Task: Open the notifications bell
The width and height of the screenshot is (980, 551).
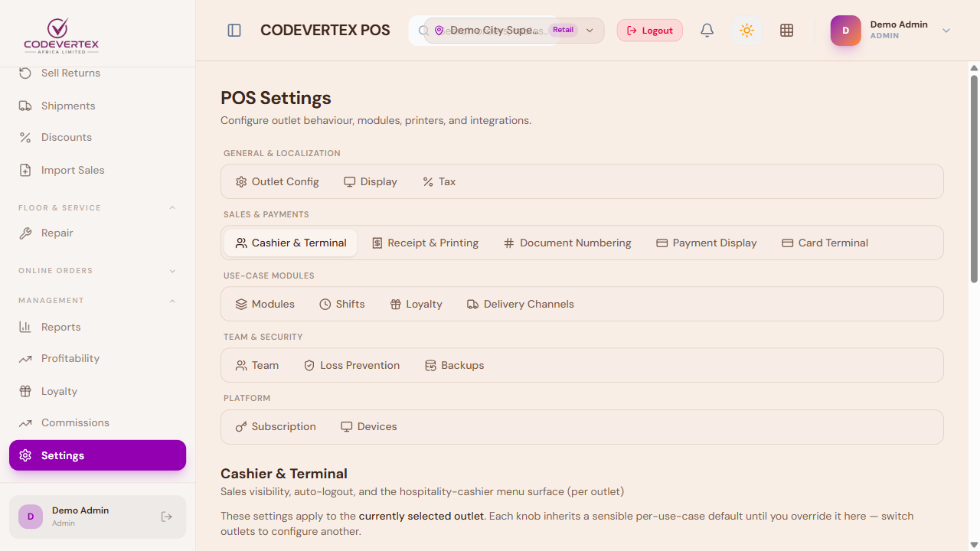Action: tap(707, 31)
